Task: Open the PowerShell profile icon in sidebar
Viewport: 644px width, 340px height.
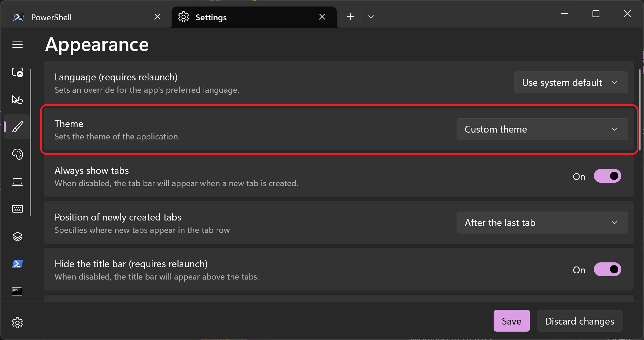Action: point(18,264)
